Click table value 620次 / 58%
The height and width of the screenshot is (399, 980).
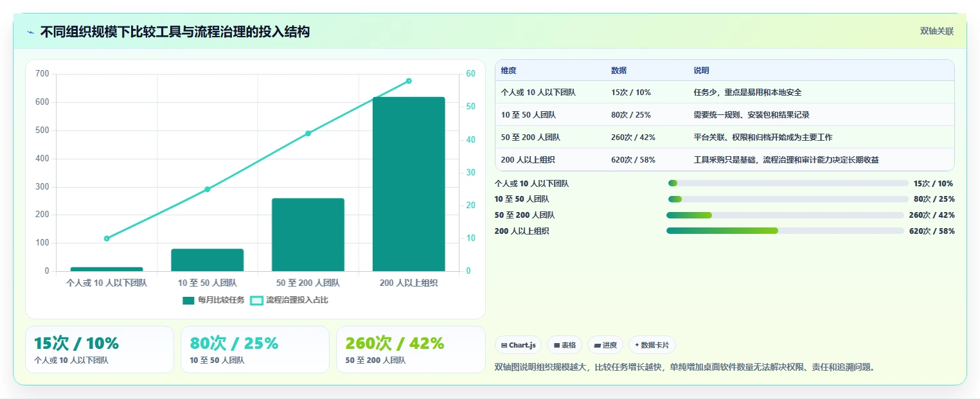[x=633, y=160]
